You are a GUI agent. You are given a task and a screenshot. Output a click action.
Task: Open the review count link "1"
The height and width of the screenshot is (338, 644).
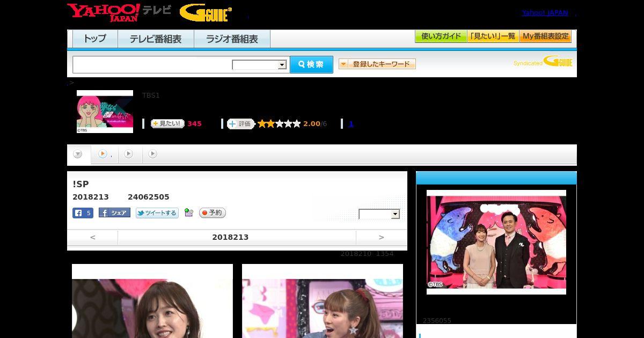351,124
